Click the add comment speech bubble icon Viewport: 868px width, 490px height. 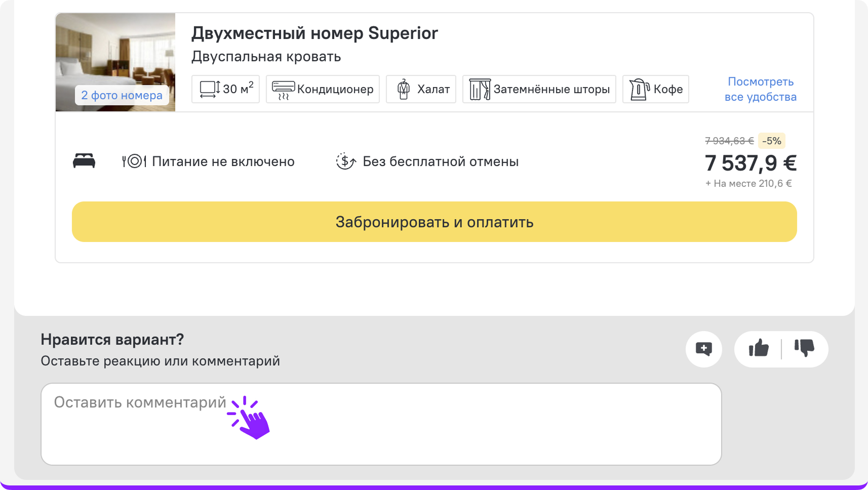tap(703, 349)
